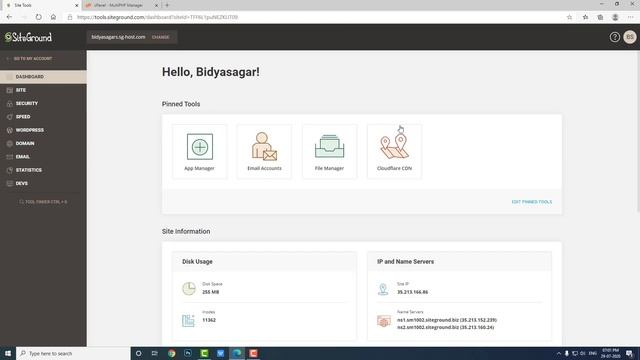Open the Photoshop taskbar icon
Screen dimensions: 640x360
[188, 353]
